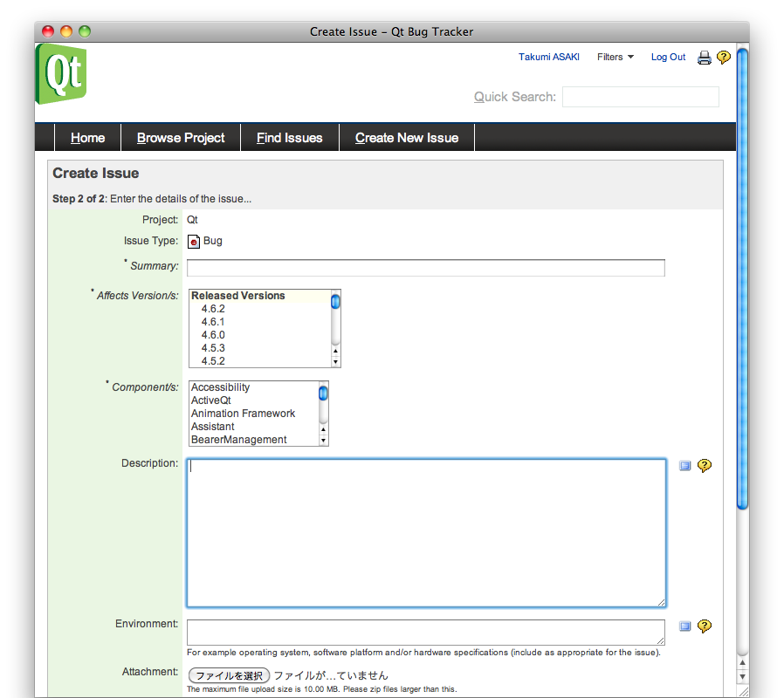Open the Description field preview icon
The image size is (784, 698).
(685, 466)
